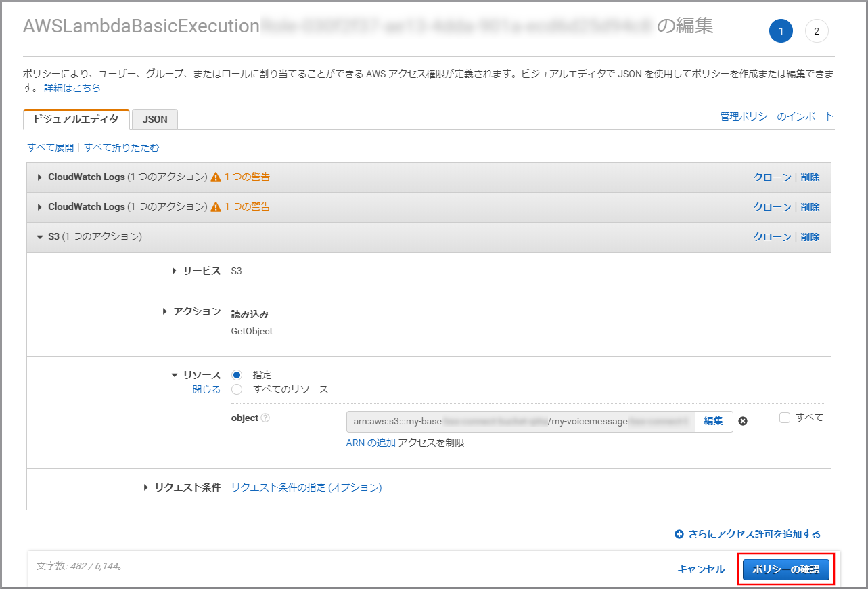
Task: Click ARN の追加 link
Action: pyautogui.click(x=371, y=443)
